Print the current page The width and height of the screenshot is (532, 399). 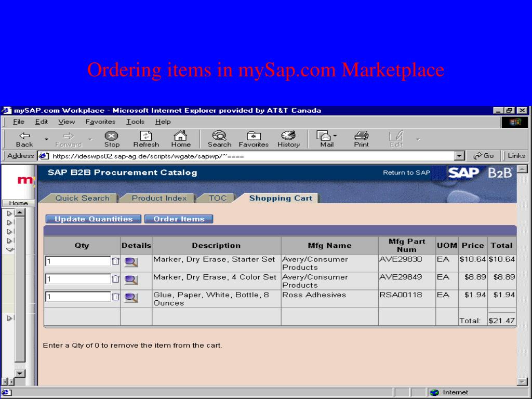tap(362, 139)
